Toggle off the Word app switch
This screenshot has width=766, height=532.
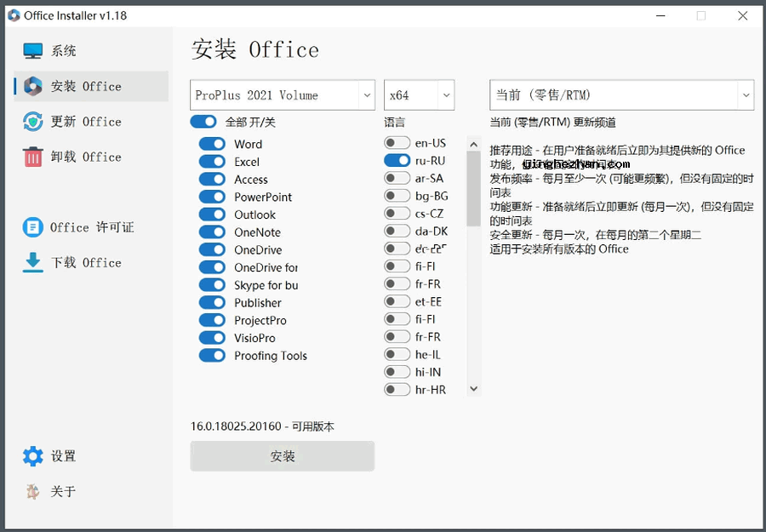click(212, 144)
